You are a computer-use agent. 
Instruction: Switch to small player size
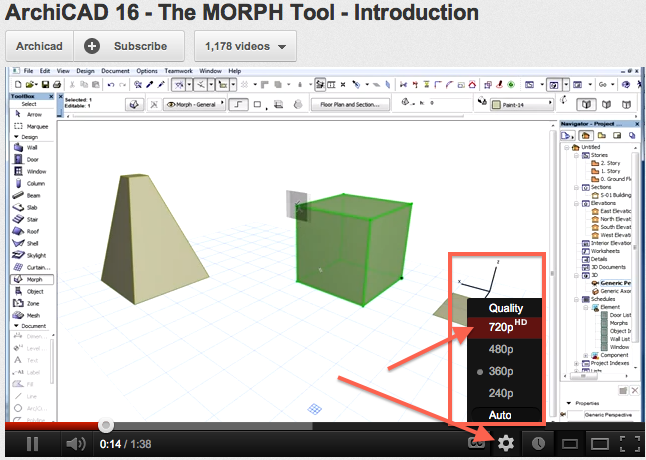tap(569, 444)
